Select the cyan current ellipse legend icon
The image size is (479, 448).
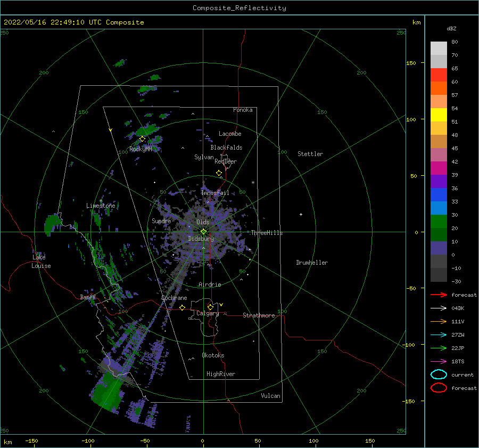[439, 374]
